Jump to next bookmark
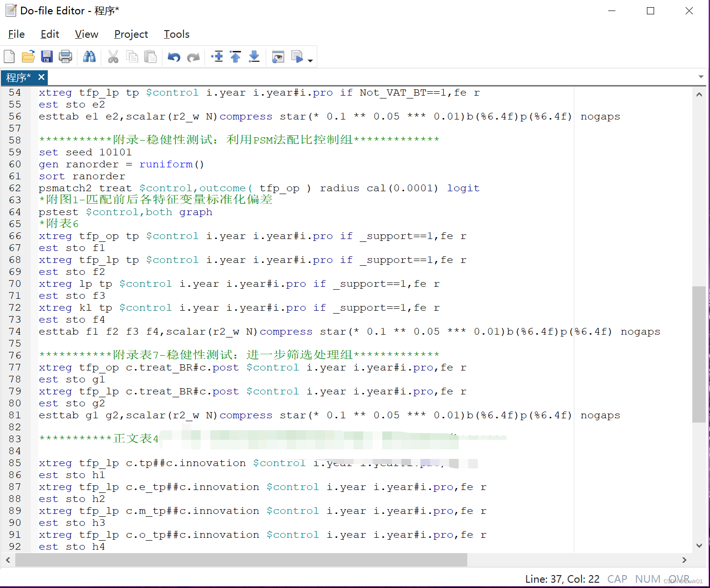Screen dimensions: 710x588 254,57
